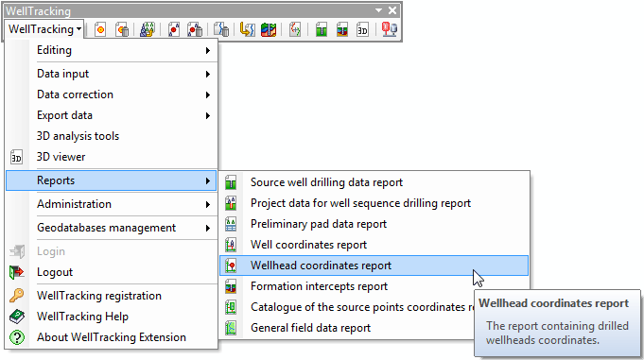Click the Source well drilling data report icon
The height and width of the screenshot is (360, 644).
pos(231,182)
